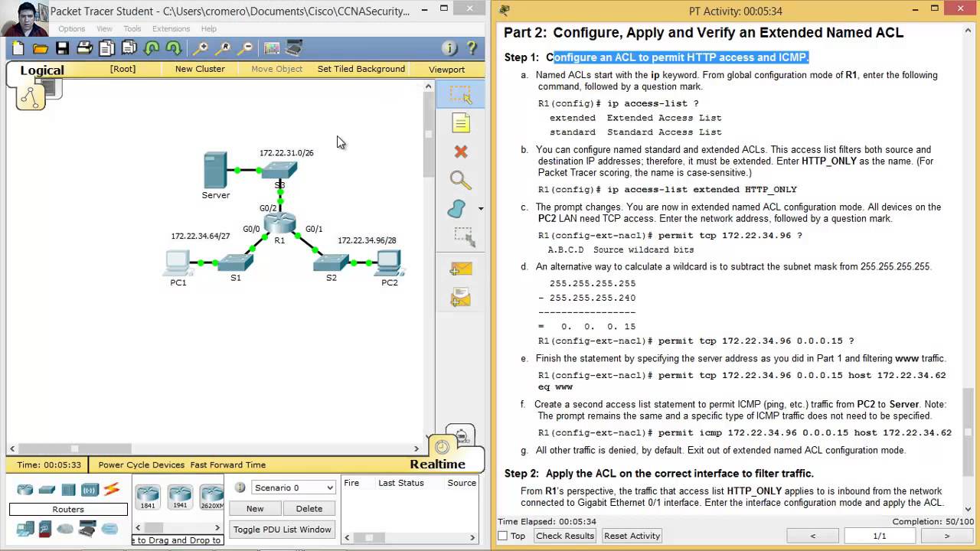This screenshot has height=551, width=980.
Task: Open the View menu
Action: click(104, 29)
